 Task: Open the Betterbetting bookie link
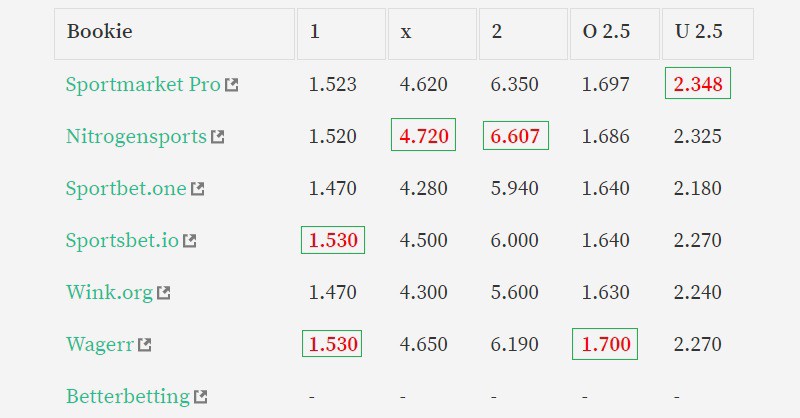pos(128,397)
